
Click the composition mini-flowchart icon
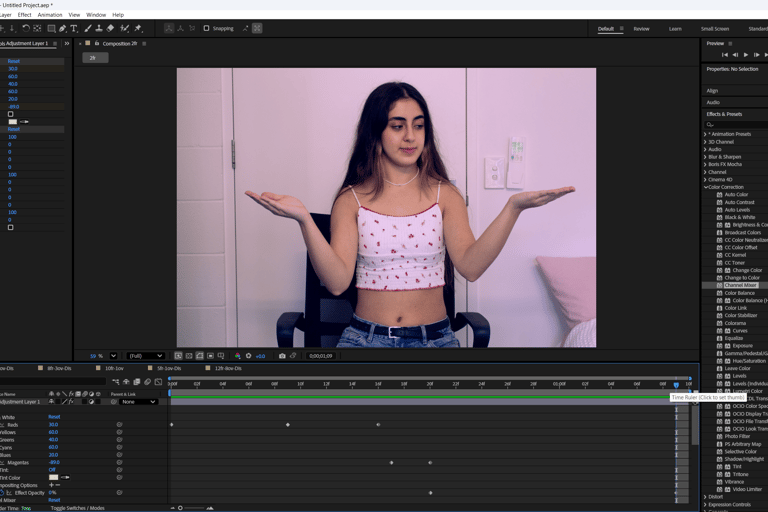(116, 382)
